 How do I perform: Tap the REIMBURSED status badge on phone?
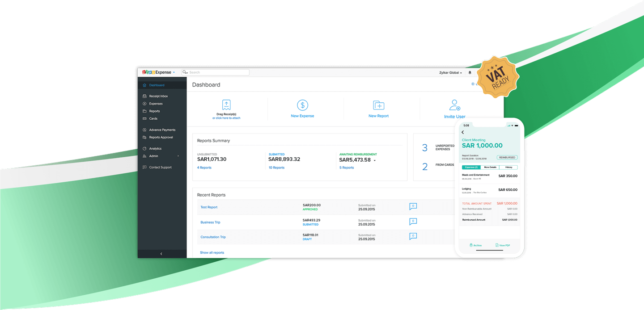(x=507, y=158)
